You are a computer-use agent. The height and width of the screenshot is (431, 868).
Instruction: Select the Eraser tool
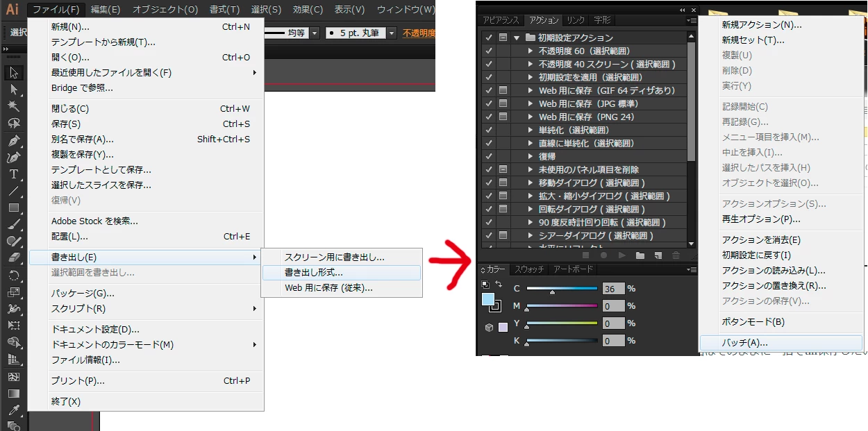[x=13, y=257]
